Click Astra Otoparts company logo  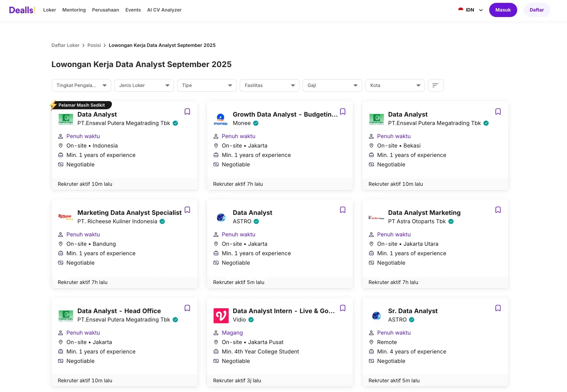click(376, 217)
